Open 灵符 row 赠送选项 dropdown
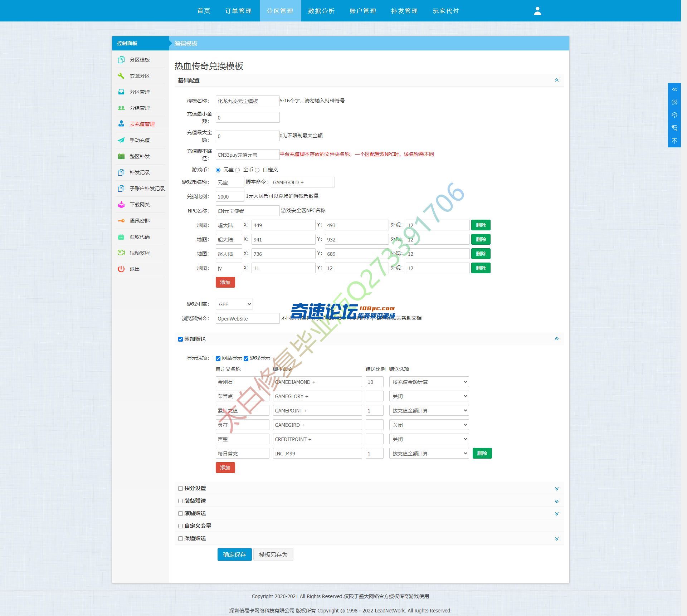The image size is (687, 616). pyautogui.click(x=429, y=425)
